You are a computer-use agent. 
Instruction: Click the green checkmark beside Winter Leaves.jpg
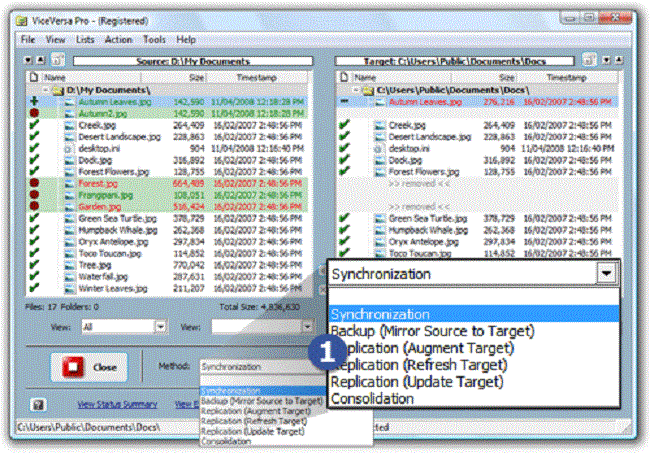34,288
